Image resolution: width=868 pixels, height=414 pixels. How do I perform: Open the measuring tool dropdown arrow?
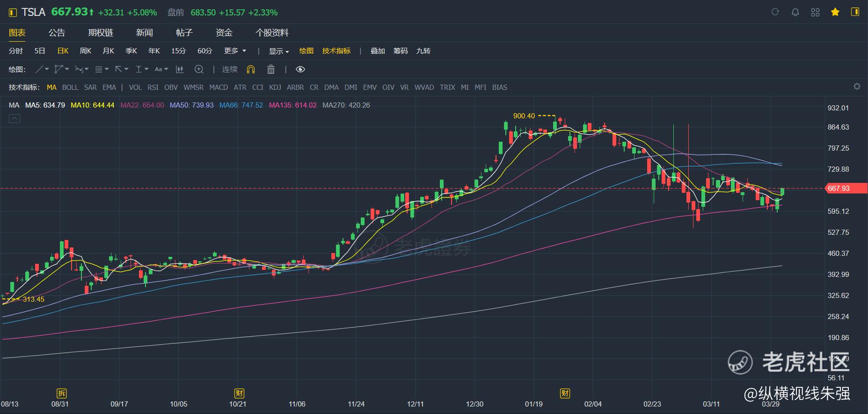click(x=146, y=69)
